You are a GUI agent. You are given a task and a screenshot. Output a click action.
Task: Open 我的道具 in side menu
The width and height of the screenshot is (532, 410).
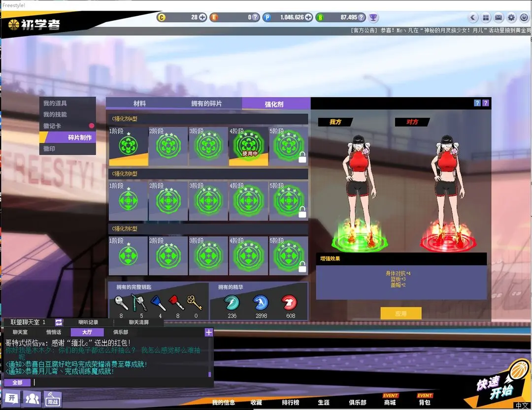[x=67, y=103]
